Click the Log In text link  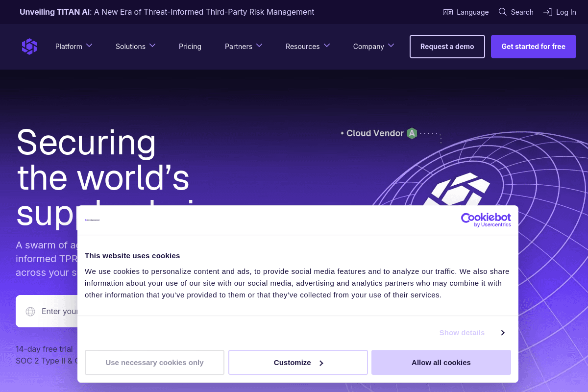566,12
